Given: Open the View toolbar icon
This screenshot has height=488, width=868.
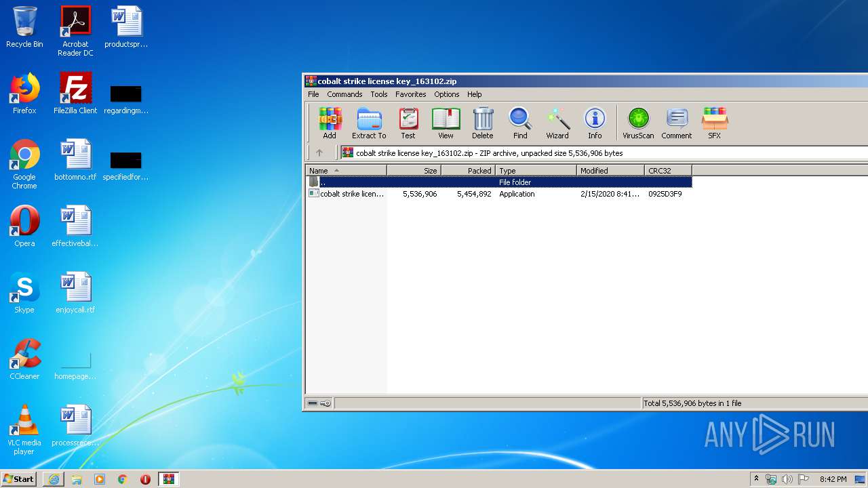Looking at the screenshot, I should (446, 123).
